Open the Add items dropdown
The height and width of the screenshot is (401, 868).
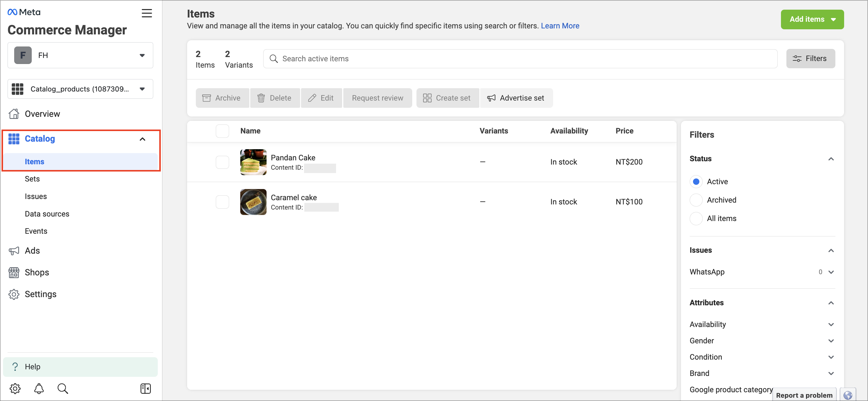pos(812,19)
